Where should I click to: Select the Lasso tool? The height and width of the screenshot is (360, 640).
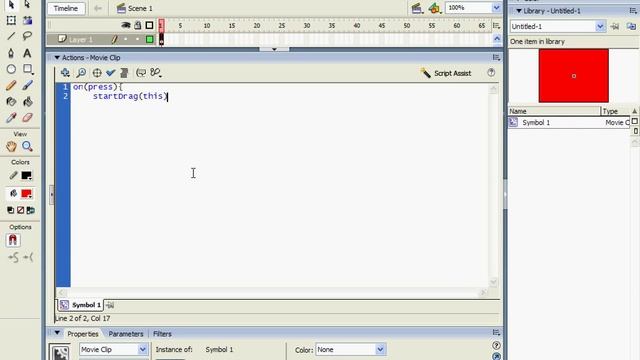click(x=27, y=36)
